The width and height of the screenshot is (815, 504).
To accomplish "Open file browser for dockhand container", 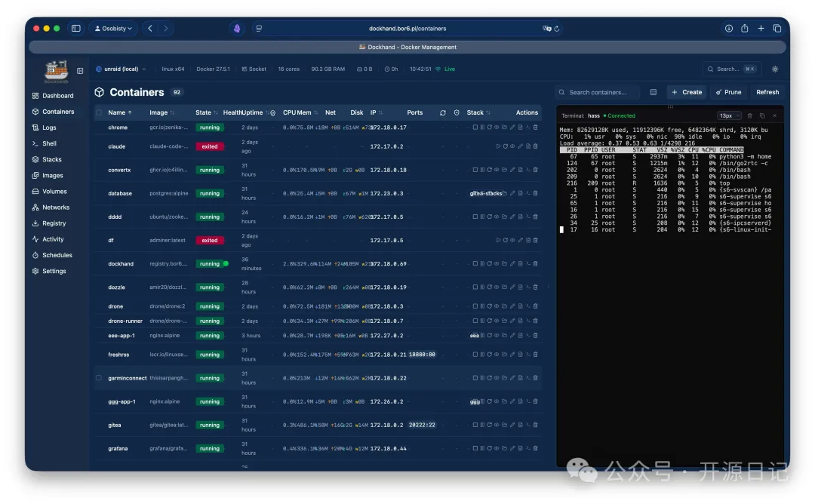I will (504, 263).
